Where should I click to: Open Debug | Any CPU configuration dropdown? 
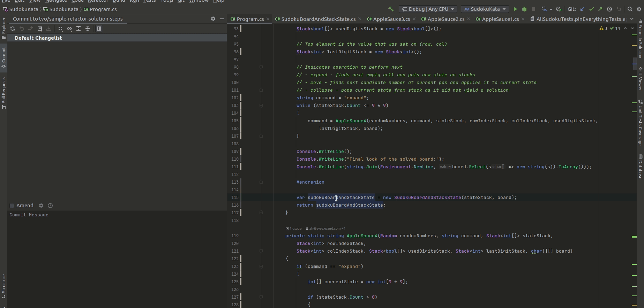pyautogui.click(x=428, y=9)
